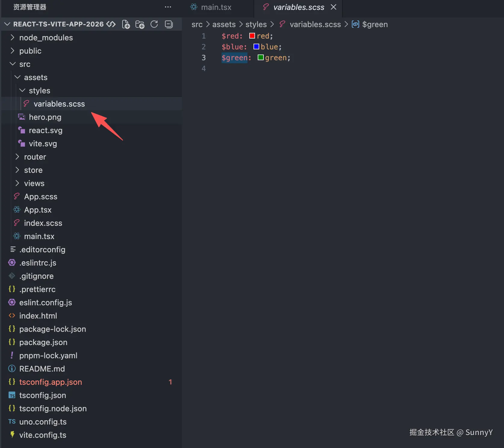
Task: Refresh the explorer file tree
Action: [154, 24]
